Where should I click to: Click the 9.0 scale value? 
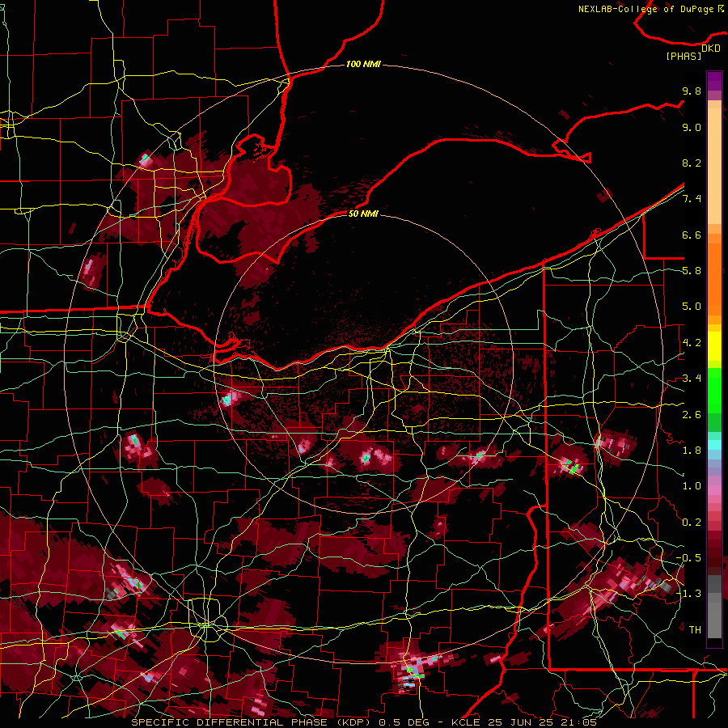[692, 127]
